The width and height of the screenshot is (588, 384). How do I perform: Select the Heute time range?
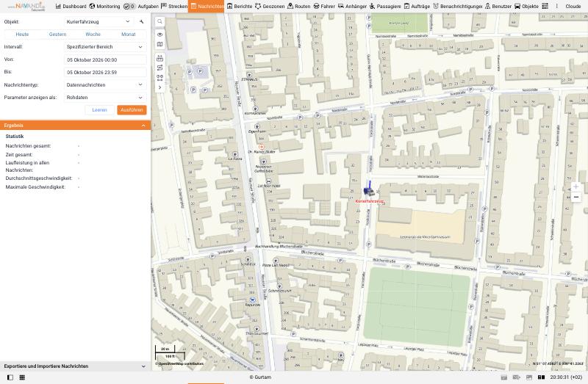click(22, 34)
